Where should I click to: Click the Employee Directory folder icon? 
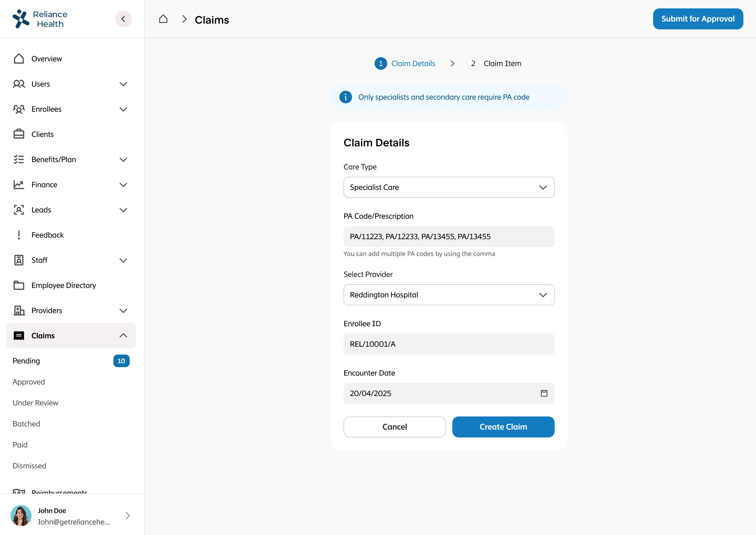(19, 285)
